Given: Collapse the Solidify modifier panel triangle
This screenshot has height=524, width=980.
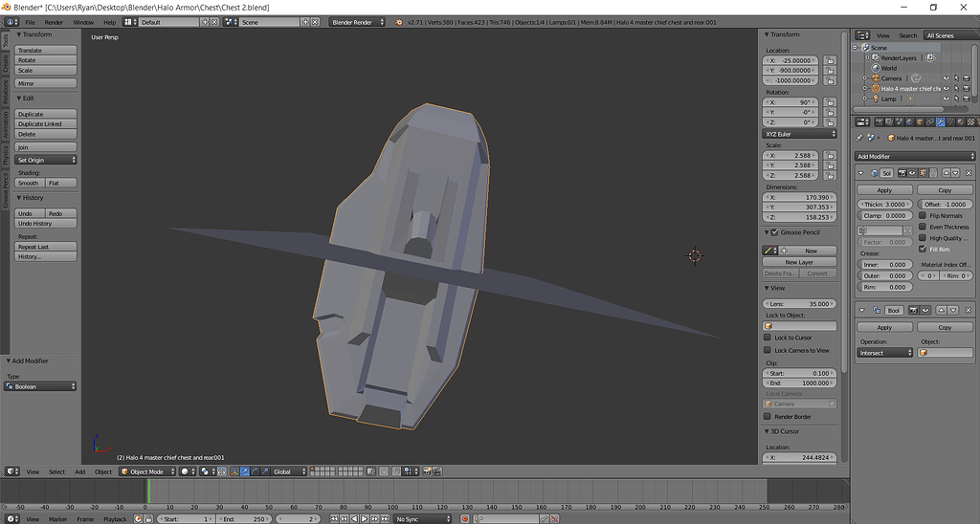Looking at the screenshot, I should (x=860, y=173).
